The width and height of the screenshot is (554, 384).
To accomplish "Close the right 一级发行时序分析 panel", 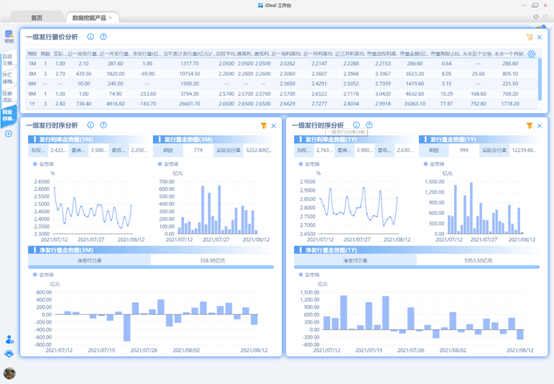I will pyautogui.click(x=540, y=125).
